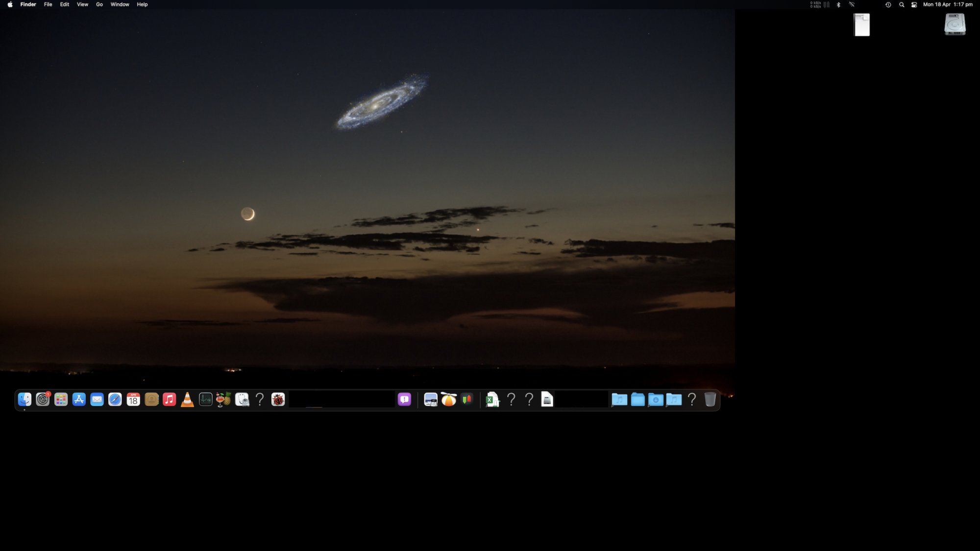Open the Excel document in dock
Screen dimensions: 980x551
click(x=491, y=400)
